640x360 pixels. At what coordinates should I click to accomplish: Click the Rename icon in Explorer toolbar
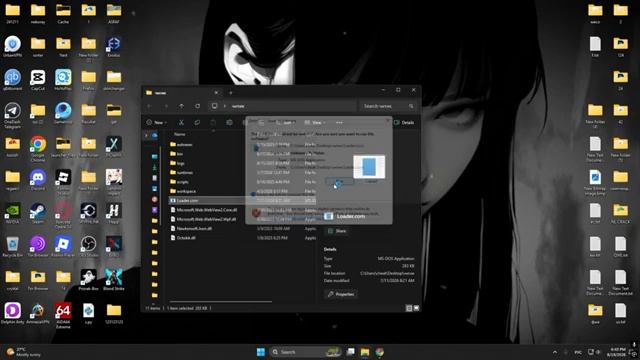click(x=229, y=122)
